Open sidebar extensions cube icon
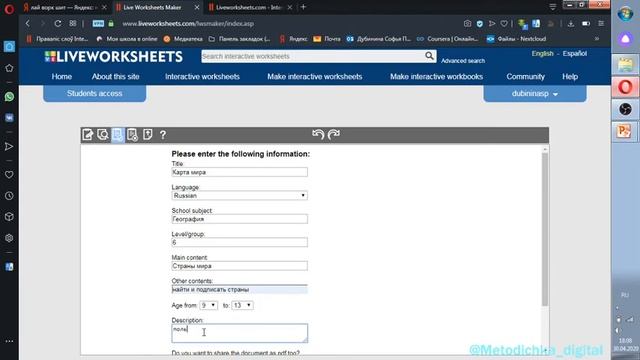Viewport: 640px width, 360px height. pos(9,217)
